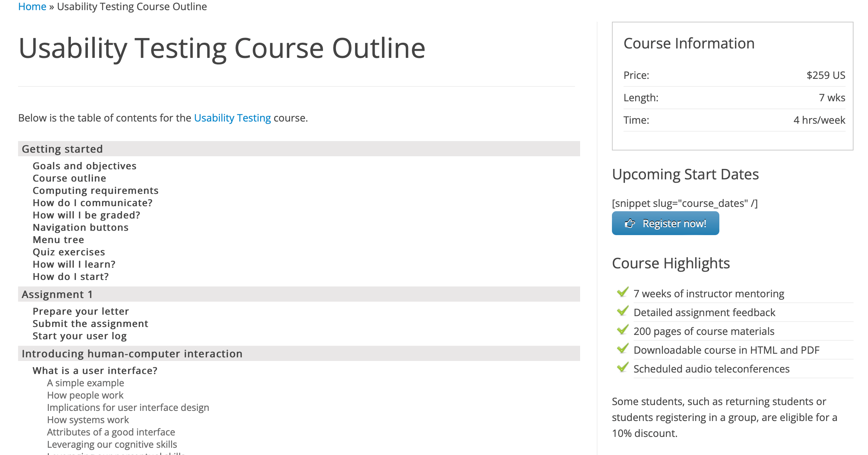868x455 pixels.
Task: Click Submit the assignment outline entry
Action: (x=90, y=324)
